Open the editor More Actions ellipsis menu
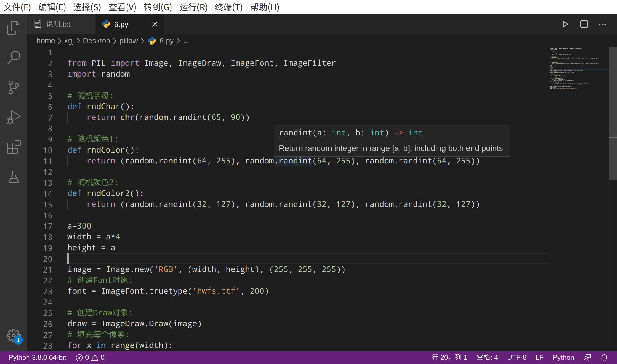617x364 pixels. point(602,24)
